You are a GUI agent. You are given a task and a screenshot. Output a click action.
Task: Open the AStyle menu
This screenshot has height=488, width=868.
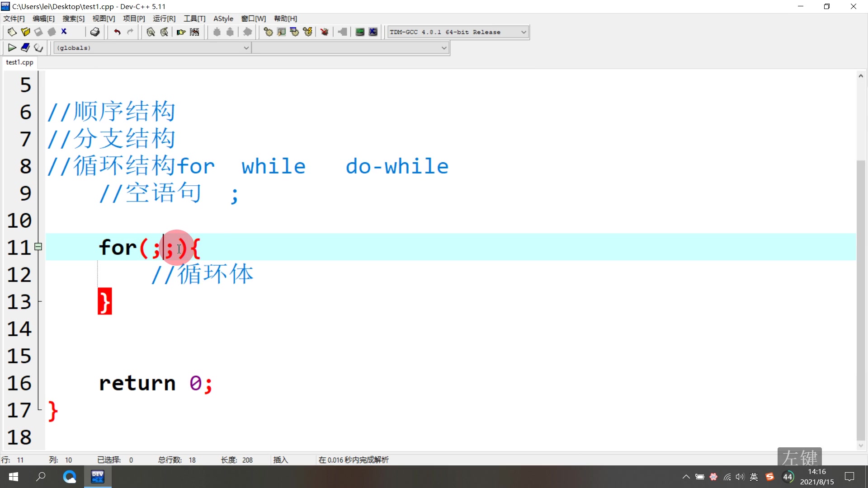(223, 19)
